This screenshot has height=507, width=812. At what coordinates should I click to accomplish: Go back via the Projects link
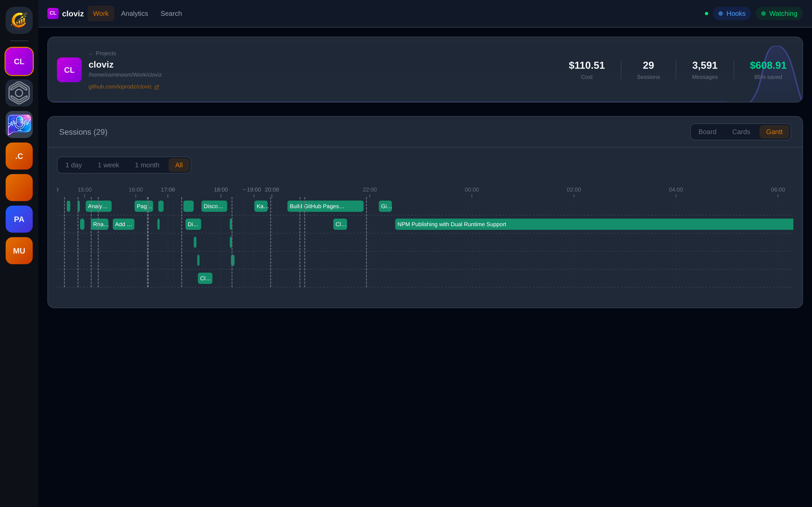(x=102, y=53)
